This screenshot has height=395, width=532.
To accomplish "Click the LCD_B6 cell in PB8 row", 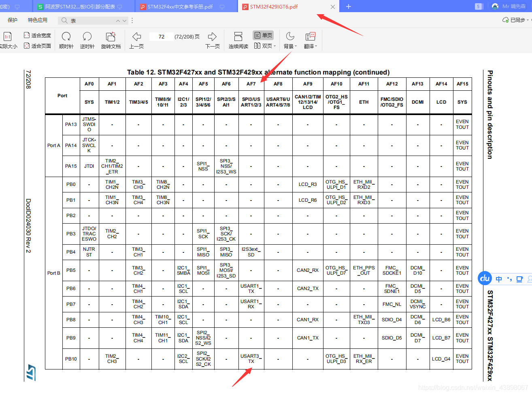I will [x=441, y=320].
